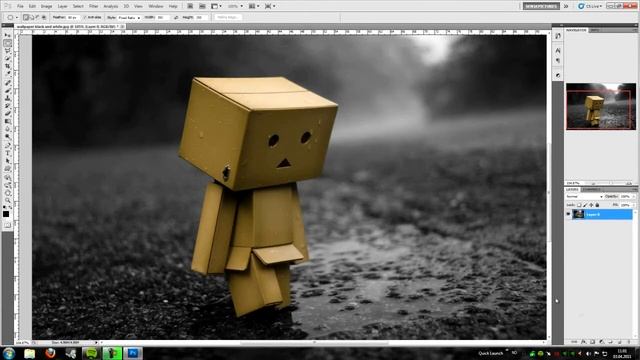Open the Image menu
640x360 pixels.
pyautogui.click(x=47, y=6)
